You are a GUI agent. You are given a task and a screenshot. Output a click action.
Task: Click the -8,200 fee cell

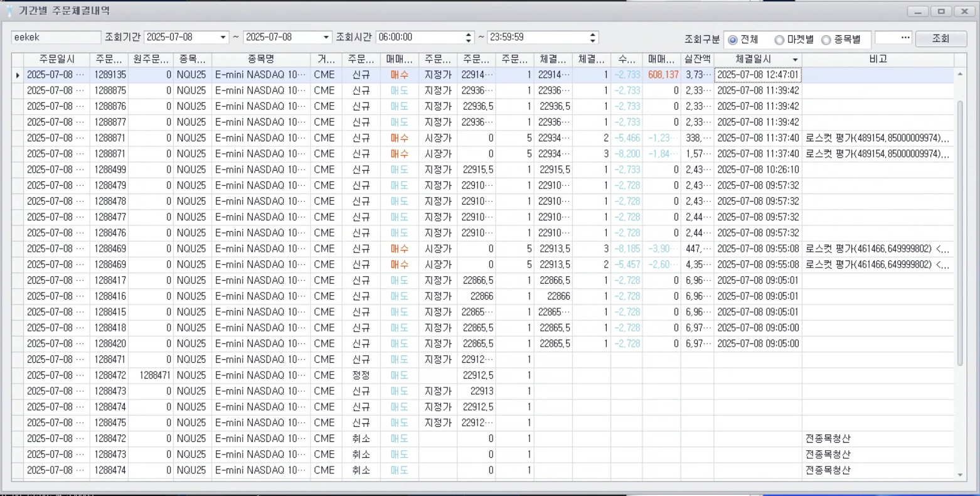(x=626, y=154)
